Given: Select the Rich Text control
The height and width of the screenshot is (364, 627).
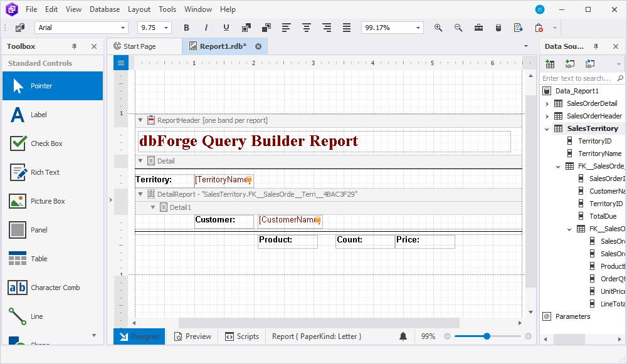Looking at the screenshot, I should point(53,172).
